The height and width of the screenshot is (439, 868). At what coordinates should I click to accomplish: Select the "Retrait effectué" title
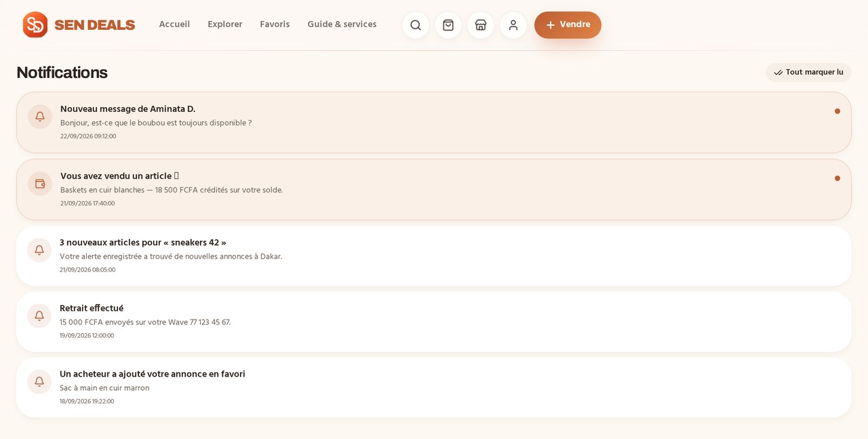92,309
